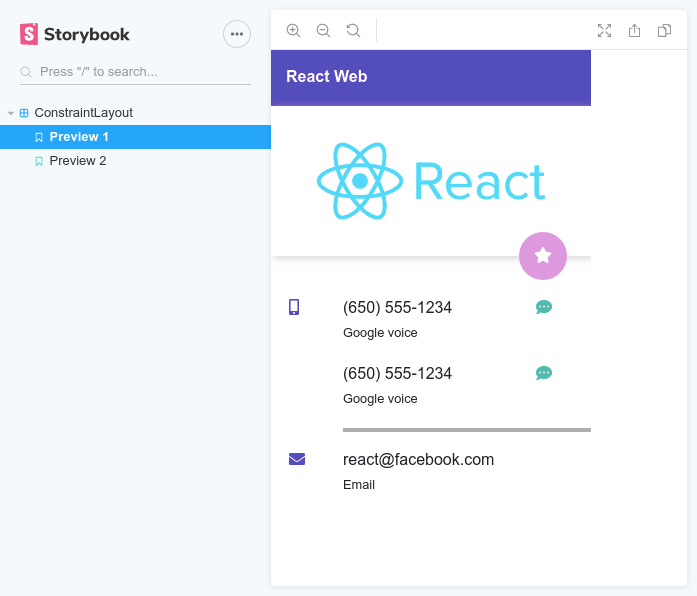Open the Preview 2 story
The height and width of the screenshot is (596, 697).
[135, 161]
